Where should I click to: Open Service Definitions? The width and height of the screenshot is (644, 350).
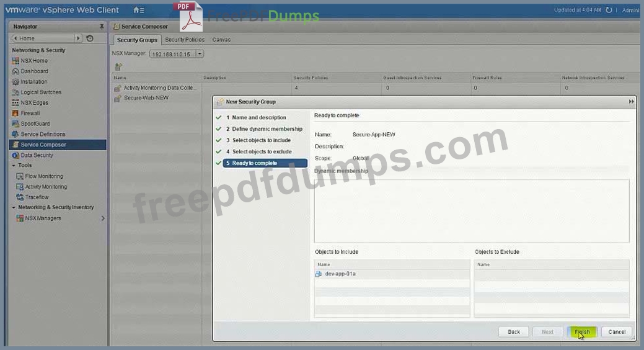[43, 134]
